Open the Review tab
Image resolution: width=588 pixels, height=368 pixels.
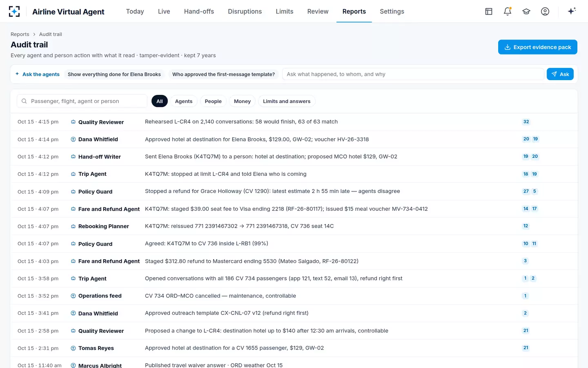coord(318,11)
